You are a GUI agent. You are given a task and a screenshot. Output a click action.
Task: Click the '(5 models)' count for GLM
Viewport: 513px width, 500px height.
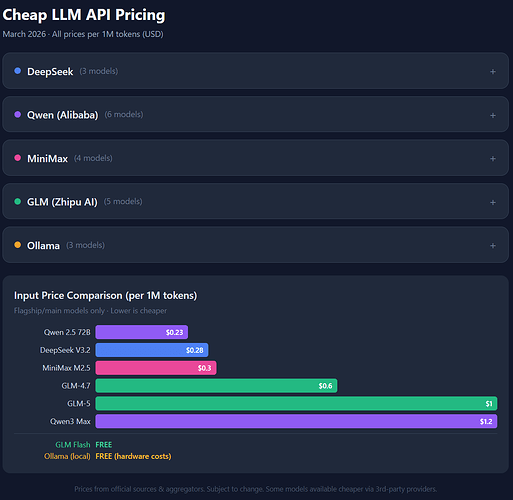point(123,202)
